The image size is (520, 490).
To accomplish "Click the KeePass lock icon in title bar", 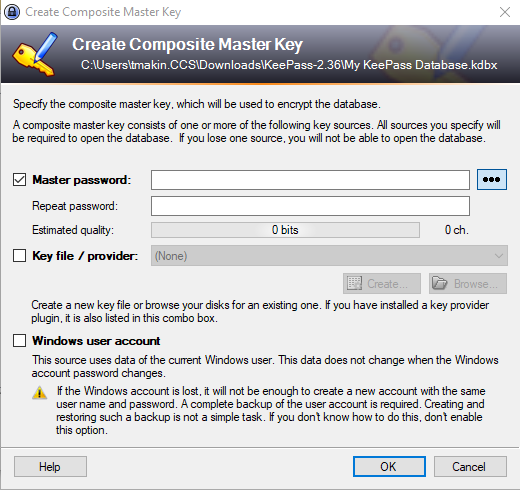I will (x=12, y=12).
